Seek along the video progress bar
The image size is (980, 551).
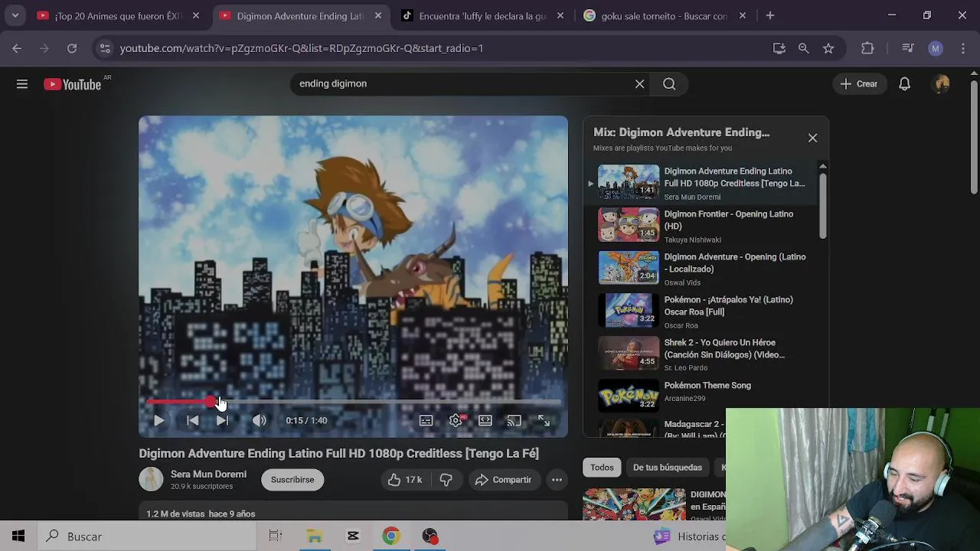tap(354, 401)
